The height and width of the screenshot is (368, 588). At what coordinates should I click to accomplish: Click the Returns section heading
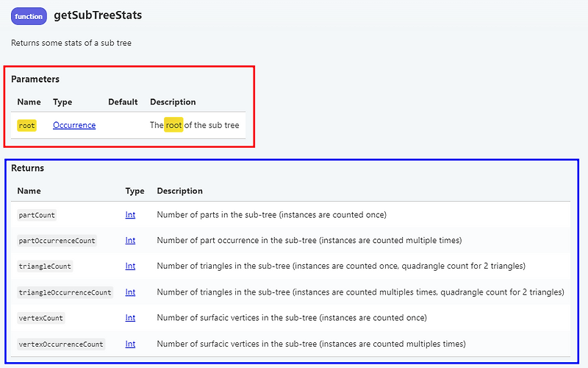[x=27, y=169]
